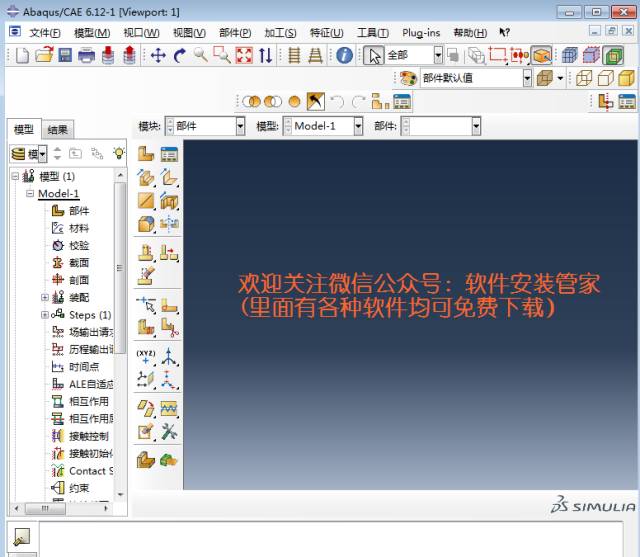Select 相互作用 in the model tree
Screen dimensions: 640x557
(x=89, y=401)
